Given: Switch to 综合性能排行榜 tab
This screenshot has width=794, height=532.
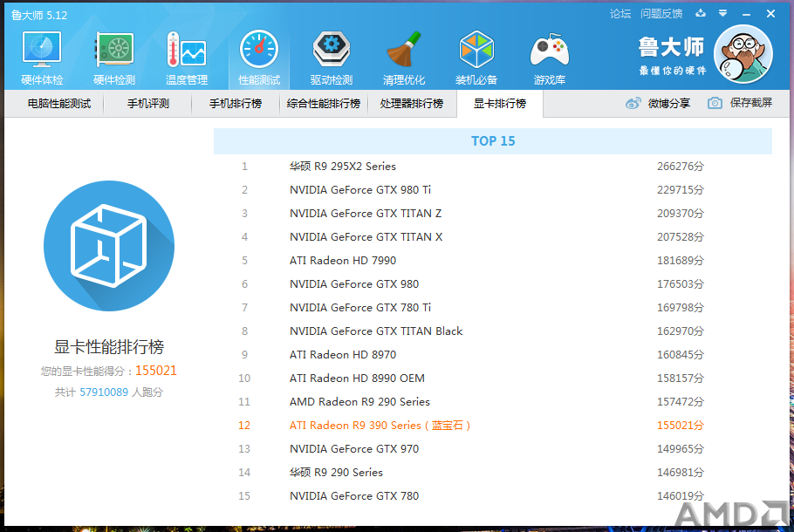Looking at the screenshot, I should [x=324, y=103].
